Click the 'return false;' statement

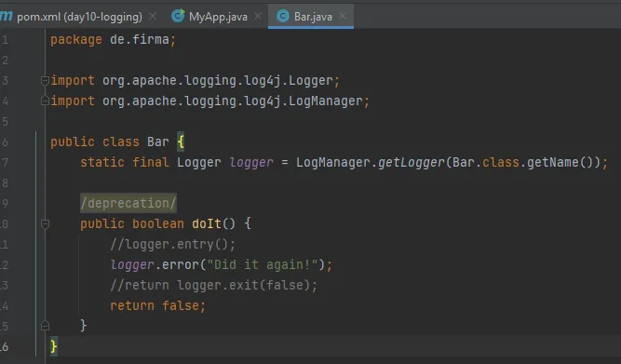(157, 305)
